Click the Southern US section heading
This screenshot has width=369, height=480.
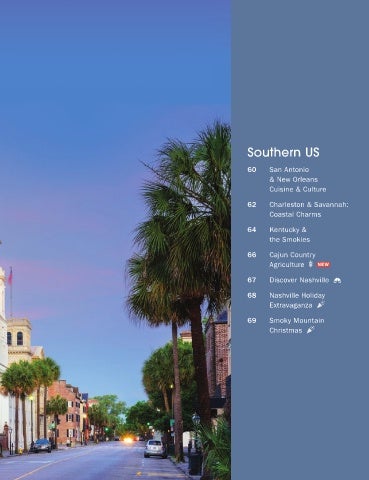[283, 152]
